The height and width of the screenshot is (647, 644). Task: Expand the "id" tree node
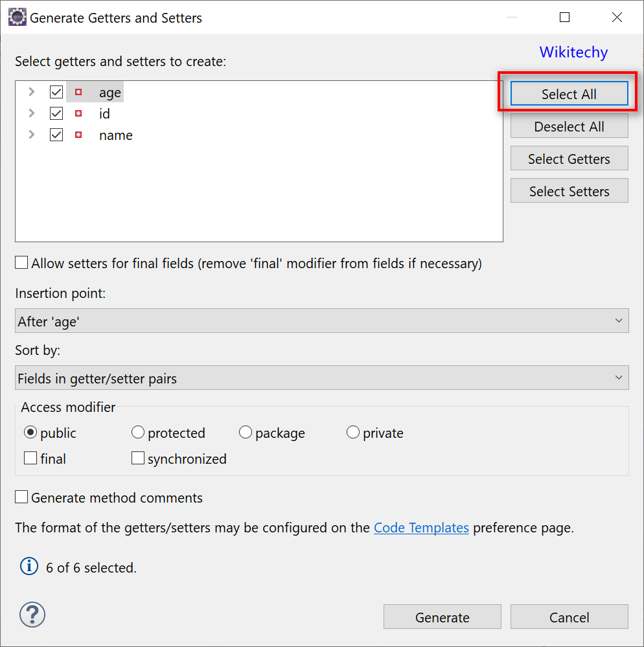[x=30, y=113]
